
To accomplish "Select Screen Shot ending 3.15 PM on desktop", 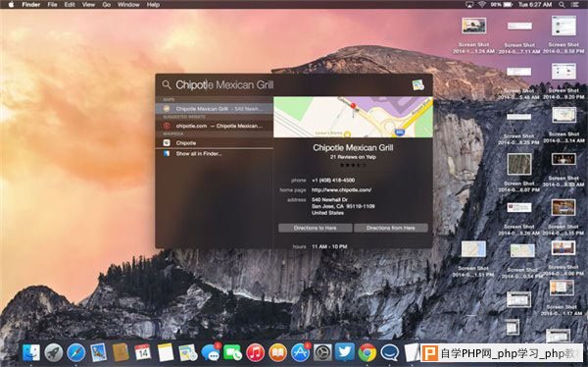I will (x=563, y=217).
